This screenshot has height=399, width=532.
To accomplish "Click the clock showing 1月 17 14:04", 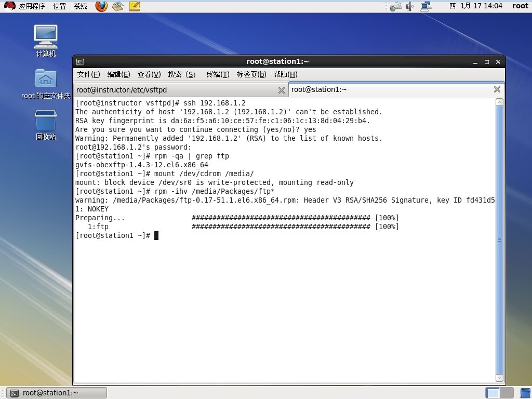I will [x=476, y=6].
